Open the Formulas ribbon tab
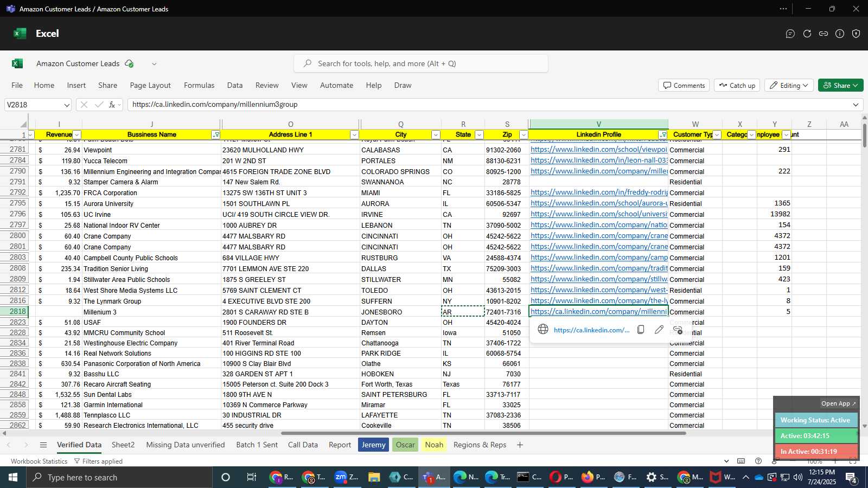The width and height of the screenshot is (868, 488). (199, 85)
